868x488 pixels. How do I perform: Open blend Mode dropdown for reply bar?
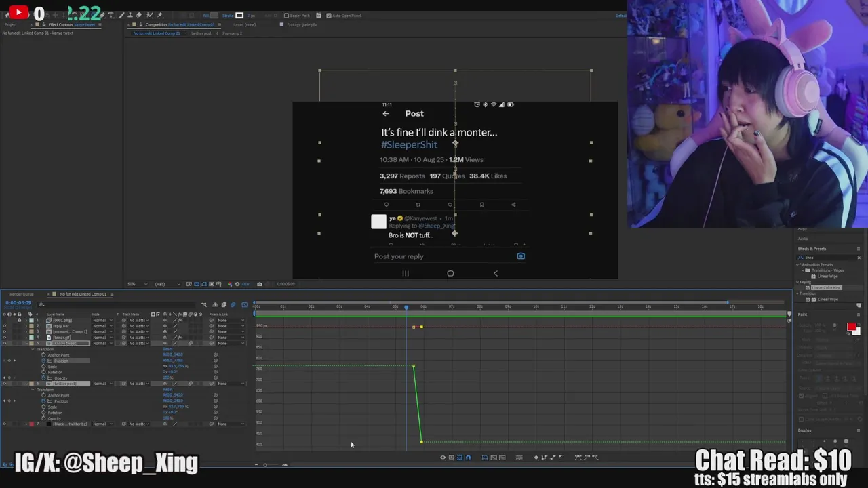click(103, 326)
